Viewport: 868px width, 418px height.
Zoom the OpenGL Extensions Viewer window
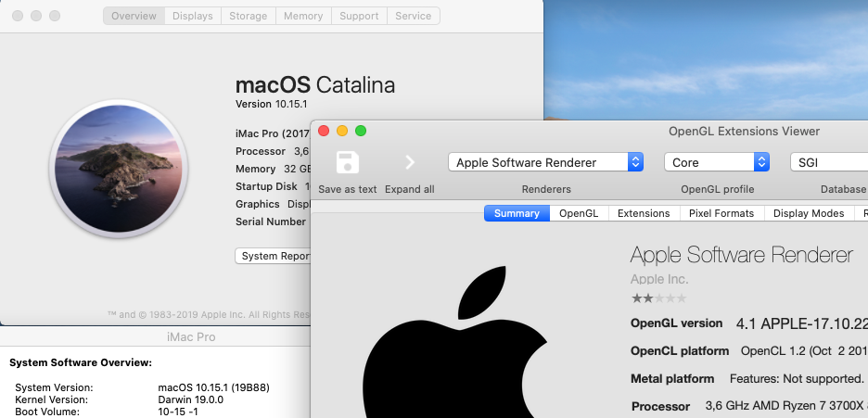coord(361,131)
